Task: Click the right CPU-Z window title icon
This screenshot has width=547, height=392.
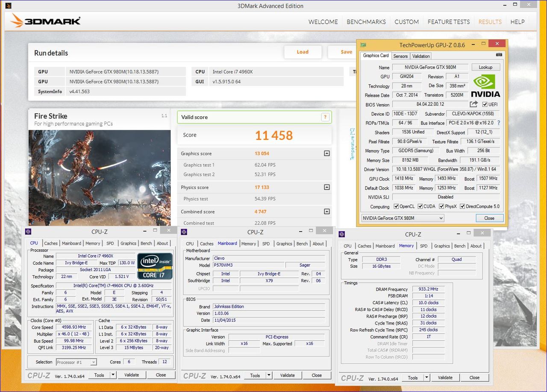Action: (x=342, y=234)
